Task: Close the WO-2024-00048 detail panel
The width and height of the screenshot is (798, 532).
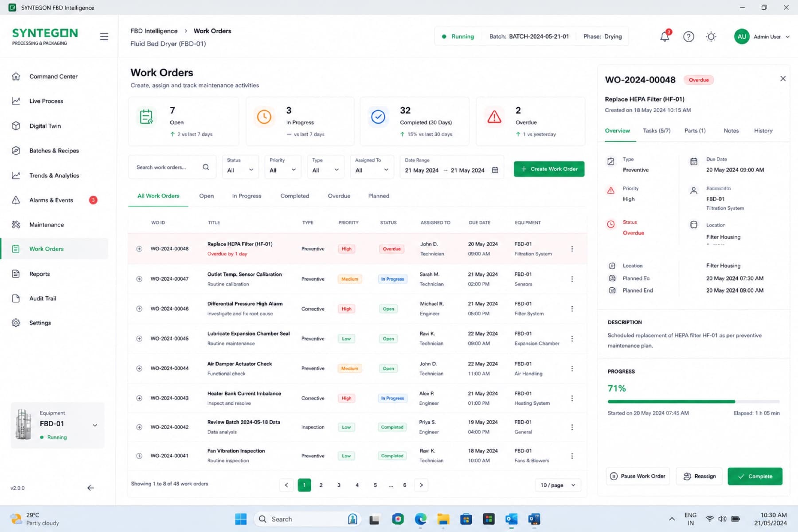Action: point(783,78)
